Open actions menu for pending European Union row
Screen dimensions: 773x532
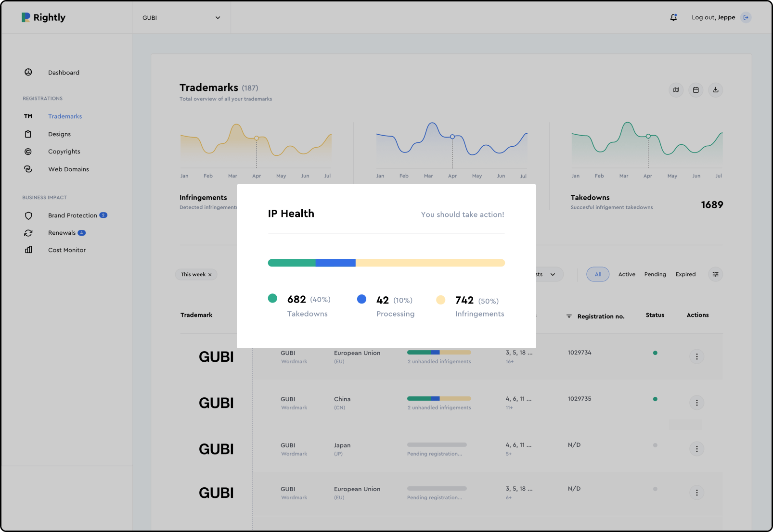tap(697, 493)
